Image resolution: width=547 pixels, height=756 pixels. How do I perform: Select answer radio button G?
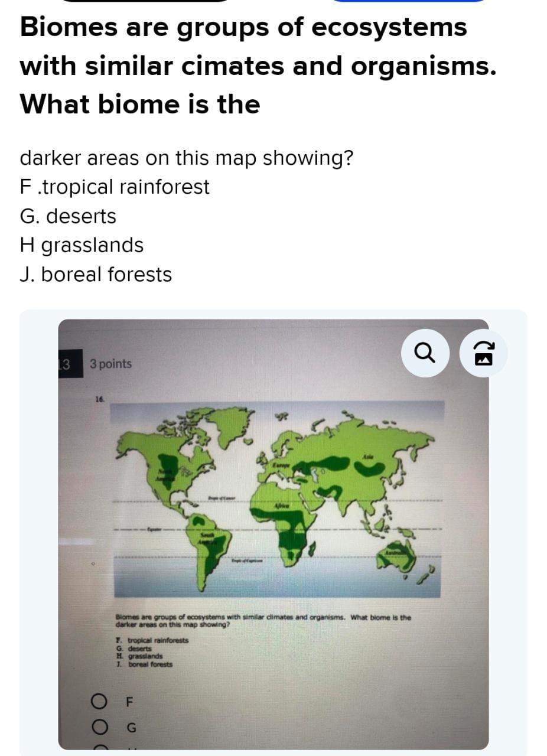point(100,727)
